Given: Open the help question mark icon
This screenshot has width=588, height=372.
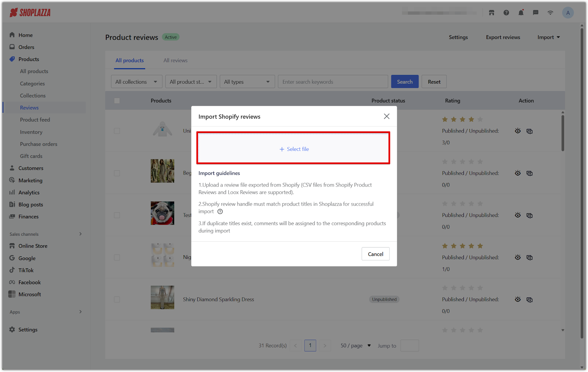Looking at the screenshot, I should pyautogui.click(x=506, y=13).
